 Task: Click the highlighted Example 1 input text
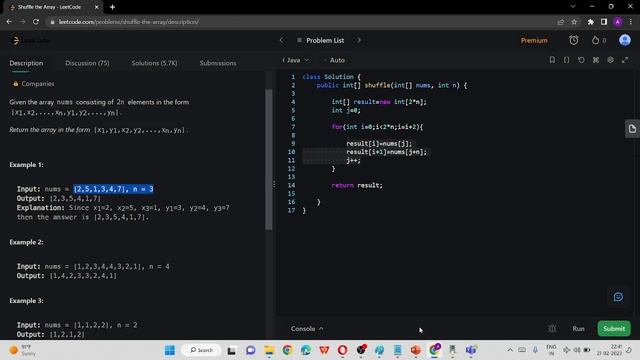(x=113, y=189)
